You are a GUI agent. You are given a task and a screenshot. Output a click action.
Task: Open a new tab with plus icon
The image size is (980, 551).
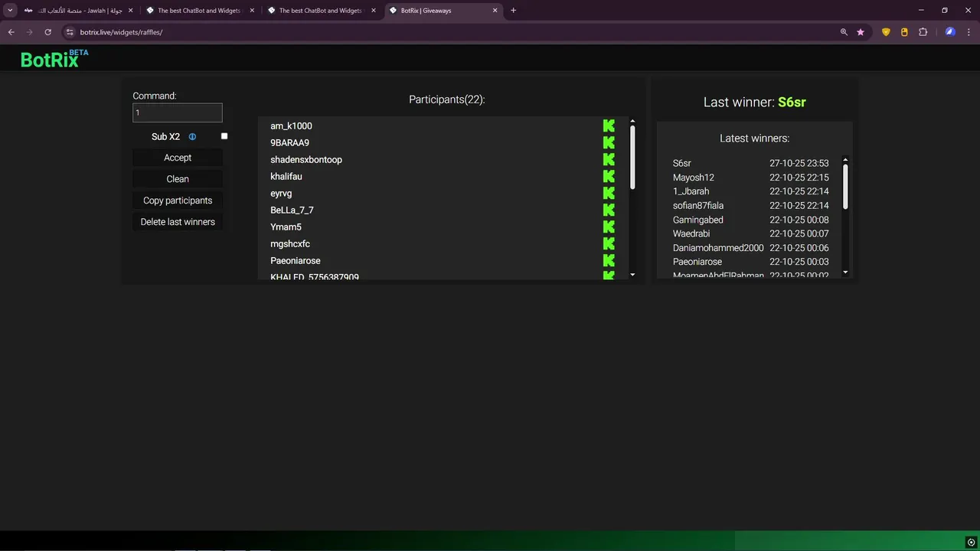click(513, 11)
